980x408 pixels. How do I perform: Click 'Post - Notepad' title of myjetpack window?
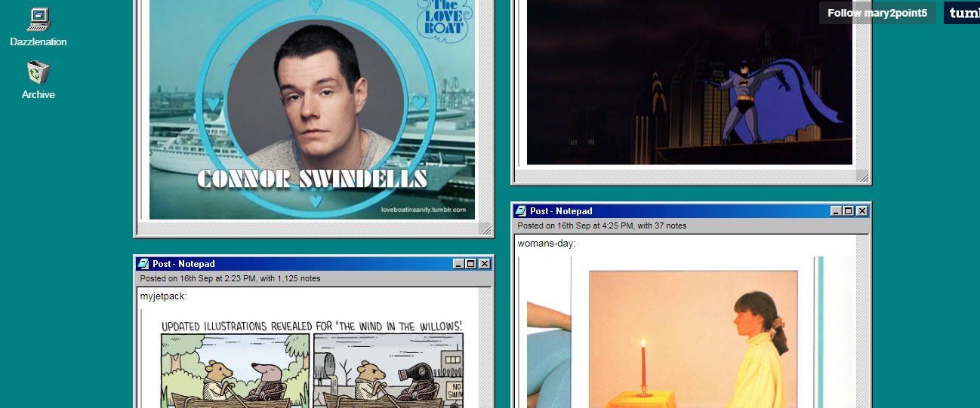[x=183, y=264]
